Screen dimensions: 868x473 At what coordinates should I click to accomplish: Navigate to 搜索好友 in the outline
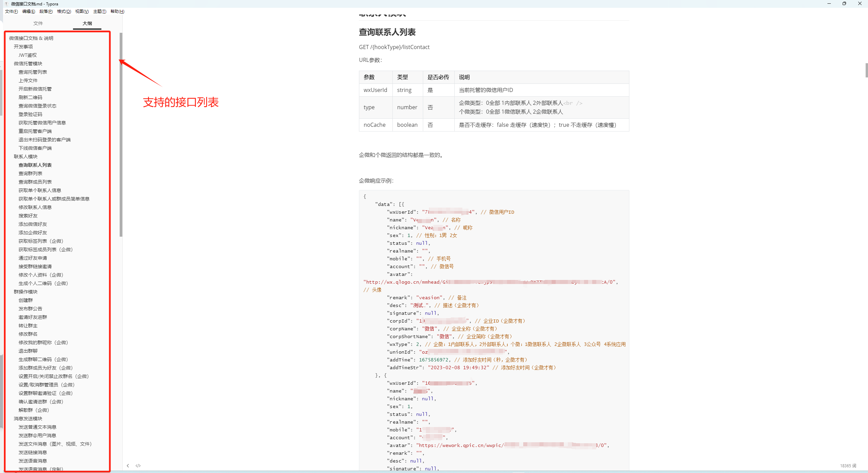click(28, 216)
